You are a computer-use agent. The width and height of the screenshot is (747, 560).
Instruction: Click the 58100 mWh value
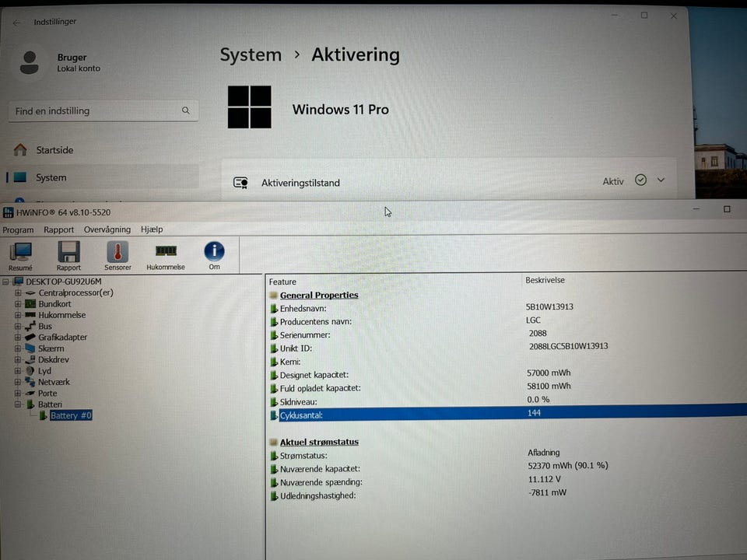(x=549, y=386)
